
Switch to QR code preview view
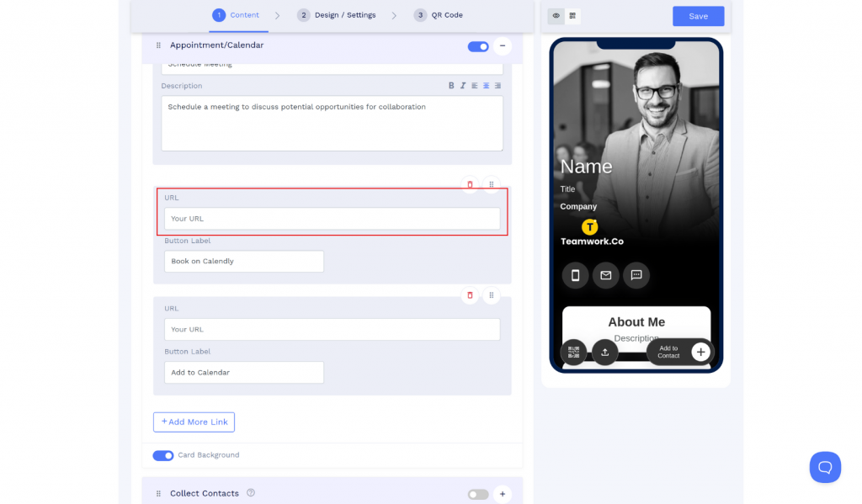(572, 16)
